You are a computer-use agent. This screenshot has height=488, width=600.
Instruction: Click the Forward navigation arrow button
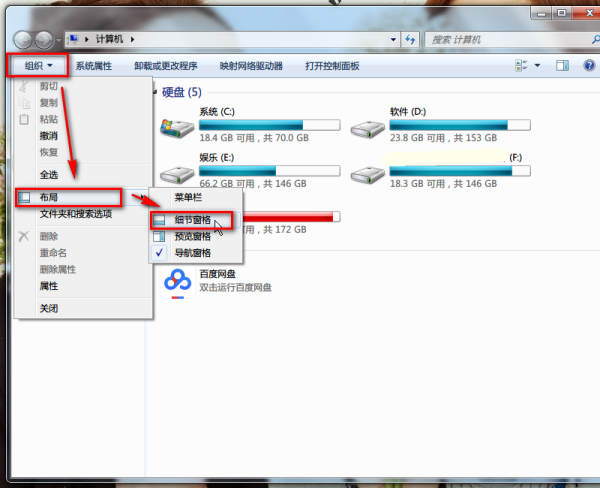coord(44,40)
